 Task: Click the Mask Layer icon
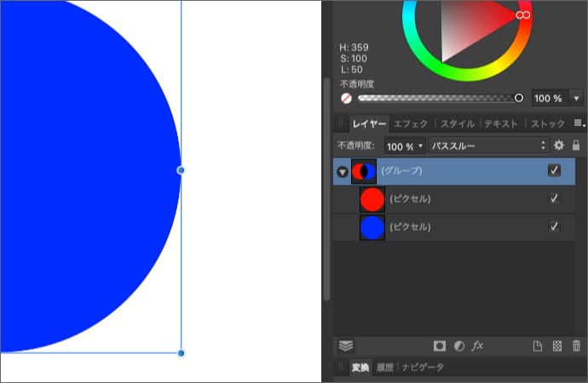coord(440,346)
